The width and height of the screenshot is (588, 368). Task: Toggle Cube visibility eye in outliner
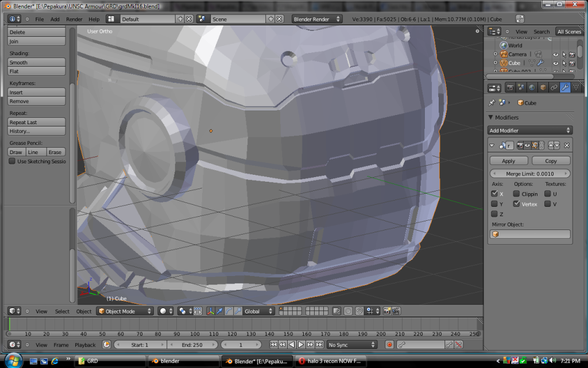(x=556, y=63)
